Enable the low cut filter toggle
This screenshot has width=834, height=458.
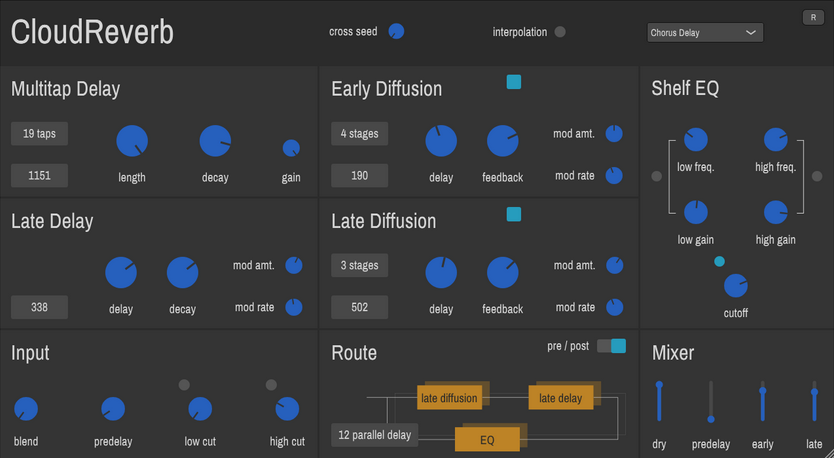(x=184, y=385)
